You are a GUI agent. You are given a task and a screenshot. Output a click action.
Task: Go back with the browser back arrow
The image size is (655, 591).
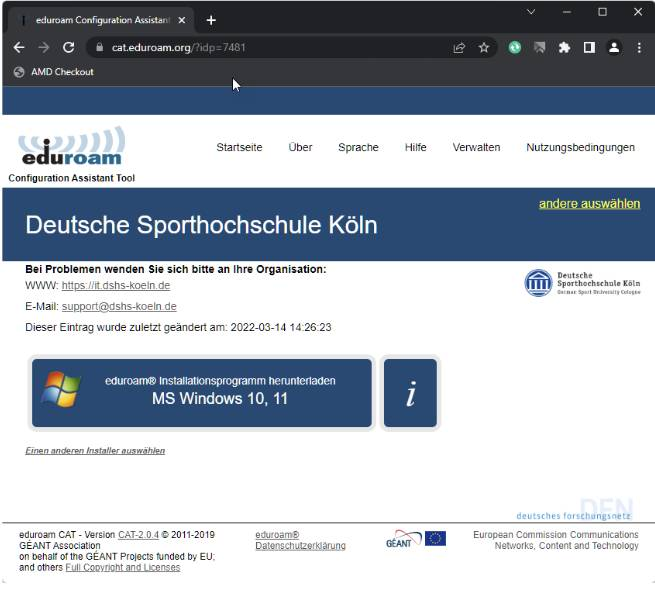(19, 48)
